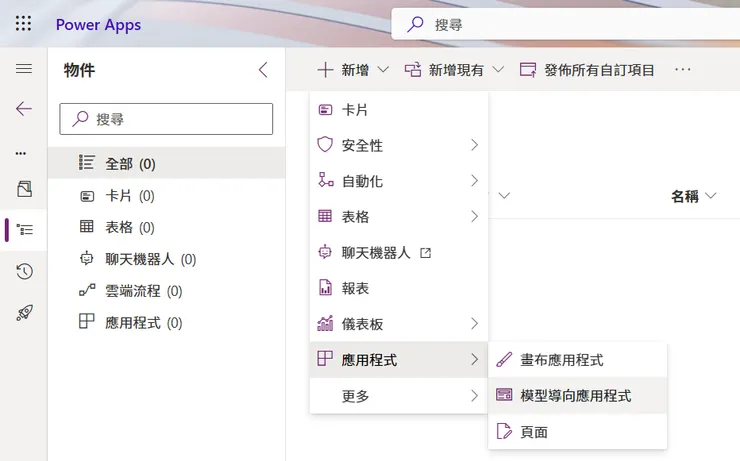Collapse the 物件 panel with chevron
The image size is (740, 461).
coord(263,70)
